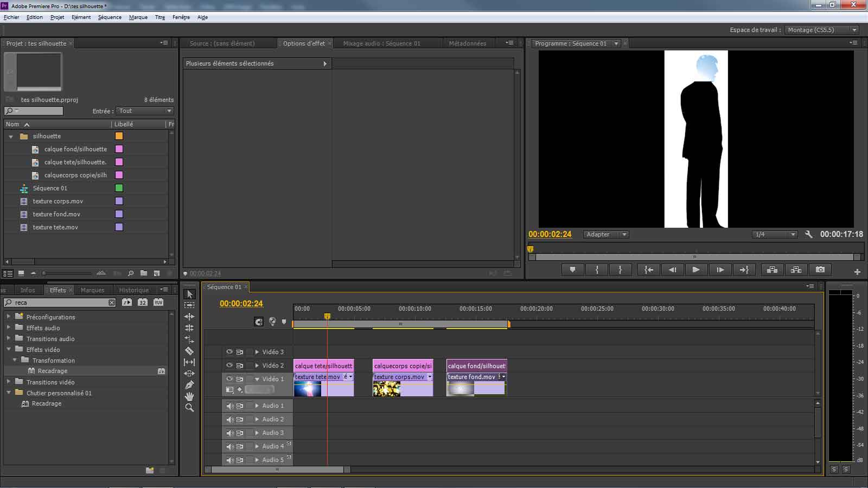Open the Espace de travail dropdown
This screenshot has height=488, width=868.
pyautogui.click(x=821, y=30)
